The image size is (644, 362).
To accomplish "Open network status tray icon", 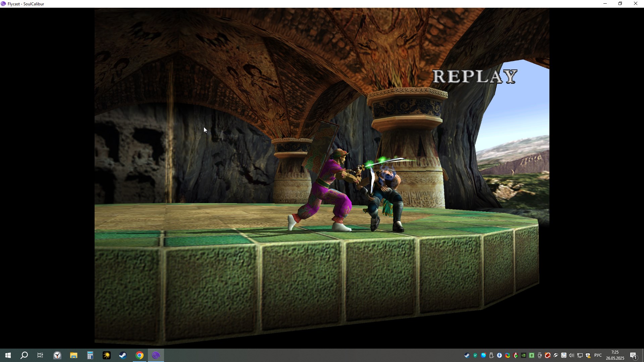I will 580,355.
